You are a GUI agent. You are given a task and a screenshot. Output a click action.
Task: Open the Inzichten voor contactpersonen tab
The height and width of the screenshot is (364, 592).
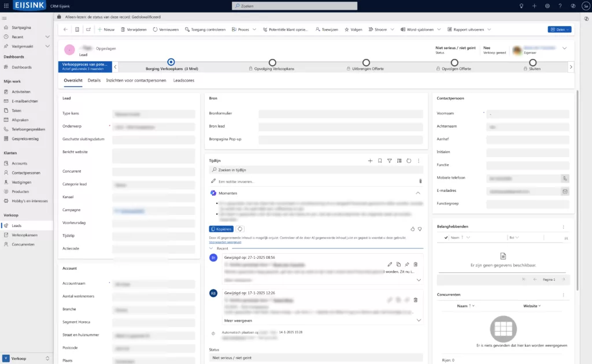tap(136, 80)
